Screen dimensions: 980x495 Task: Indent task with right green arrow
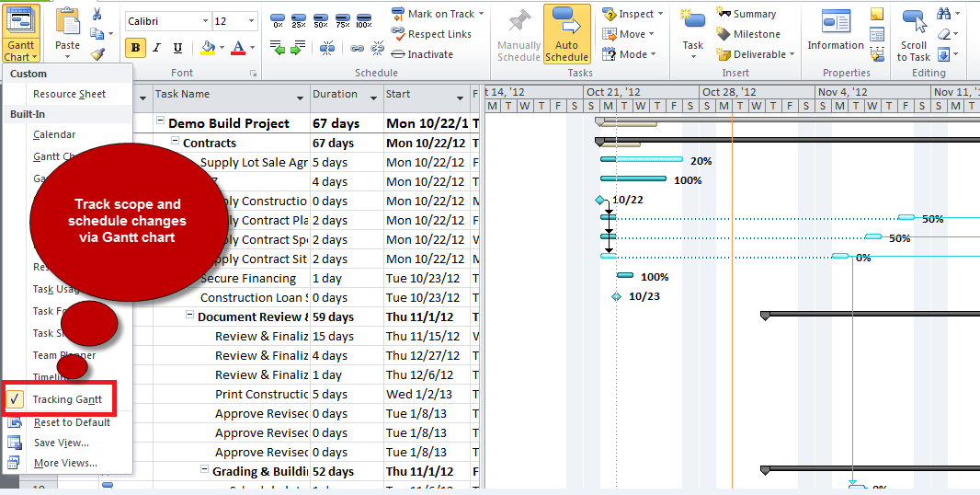coord(299,47)
